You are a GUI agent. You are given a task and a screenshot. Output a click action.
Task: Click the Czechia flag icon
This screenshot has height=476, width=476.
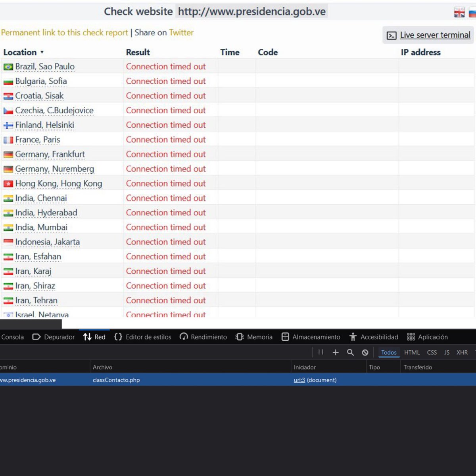[x=8, y=111]
